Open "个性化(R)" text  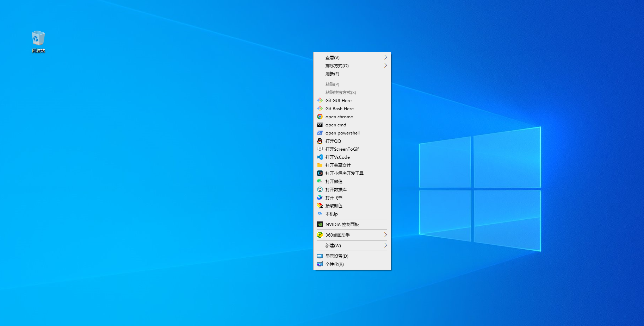(x=334, y=264)
